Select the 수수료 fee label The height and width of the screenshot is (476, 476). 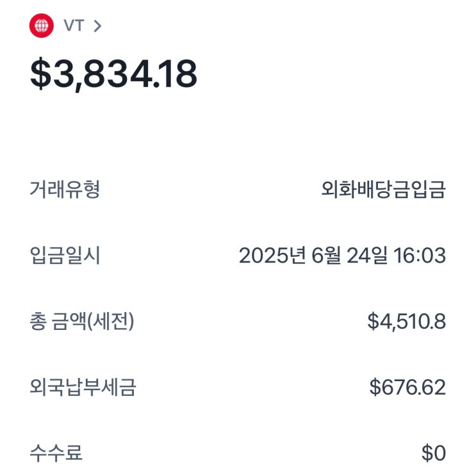[x=56, y=454]
